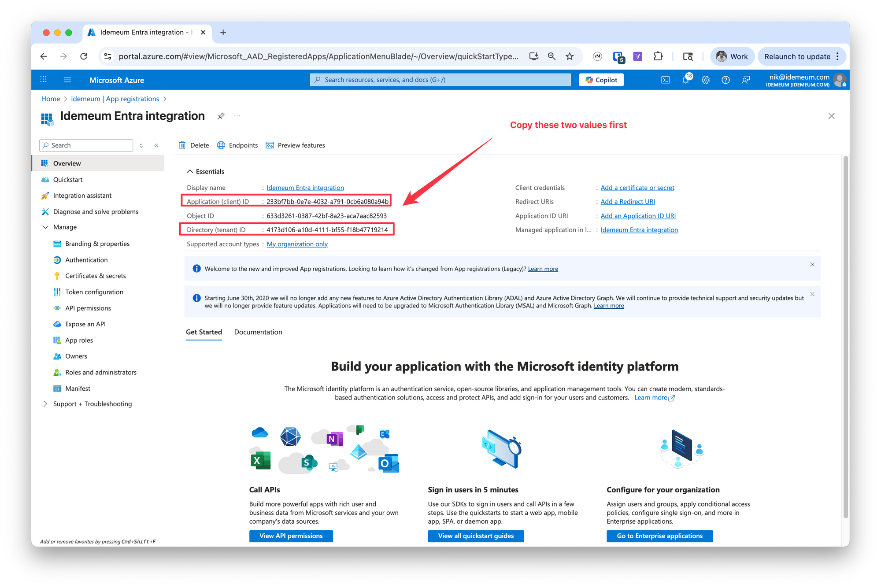
Task: Click the Idemeum Entra integration display name link
Action: pyautogui.click(x=305, y=188)
